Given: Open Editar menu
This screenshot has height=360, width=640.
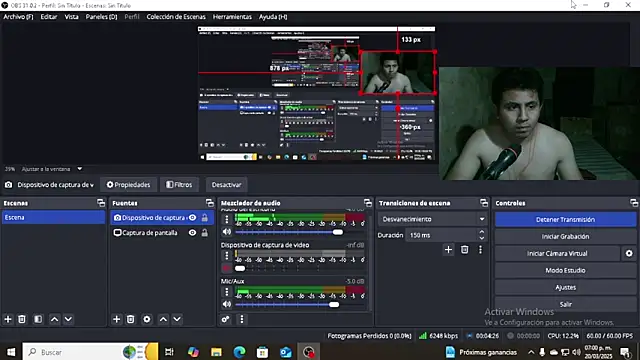Looking at the screenshot, I should 49,17.
